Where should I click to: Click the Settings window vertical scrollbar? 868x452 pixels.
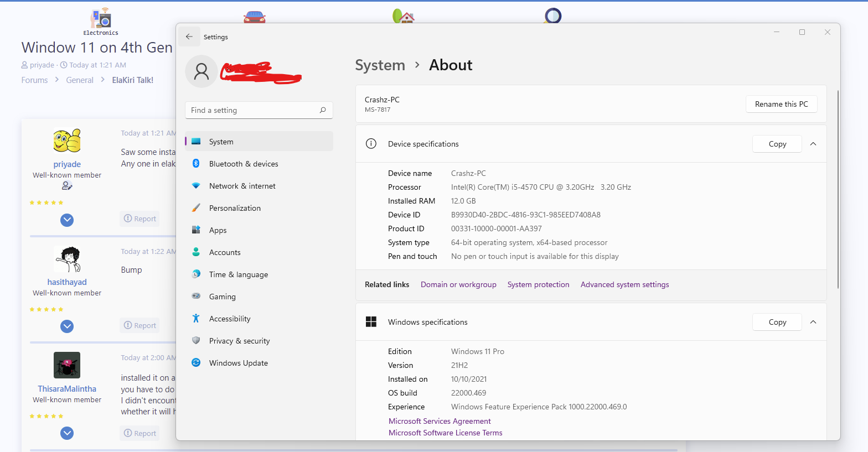[x=838, y=189]
